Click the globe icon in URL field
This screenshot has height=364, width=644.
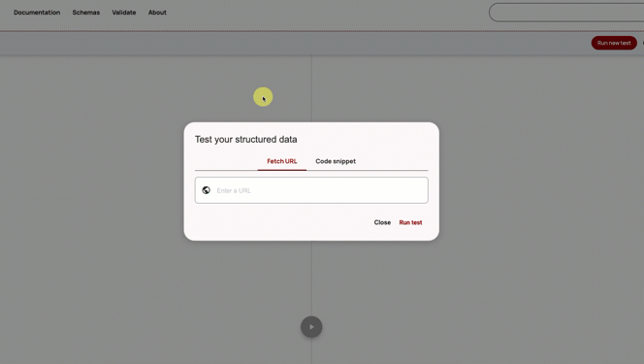207,190
